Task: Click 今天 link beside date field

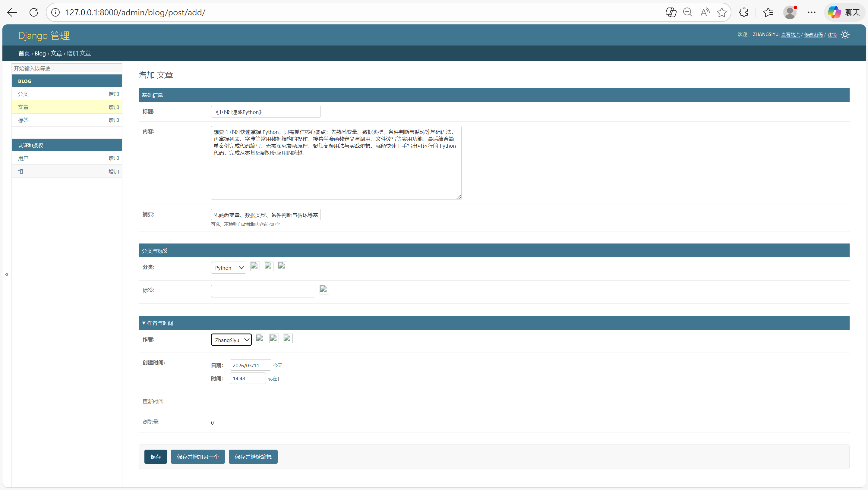Action: [278, 366]
